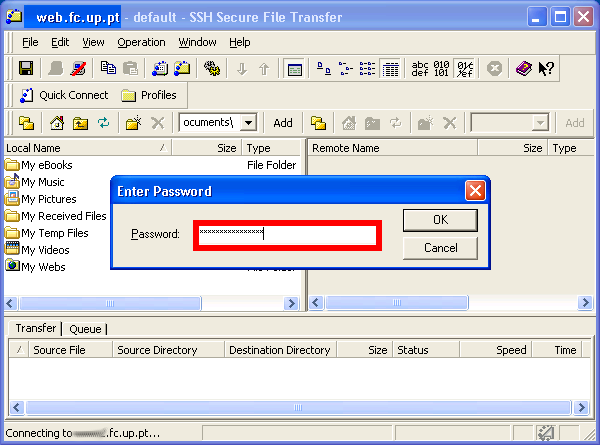Click the local path Add button
The height and width of the screenshot is (445, 600).
(x=283, y=123)
